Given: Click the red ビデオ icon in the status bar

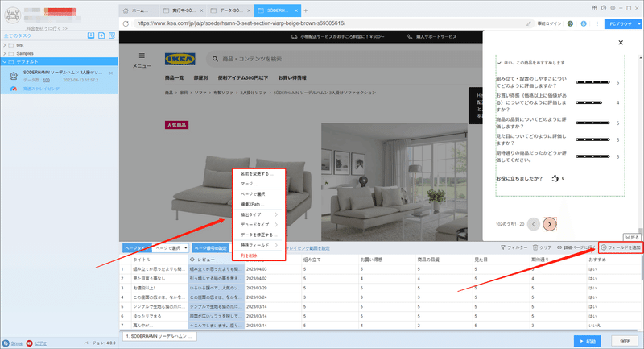Looking at the screenshot, I should 30,343.
